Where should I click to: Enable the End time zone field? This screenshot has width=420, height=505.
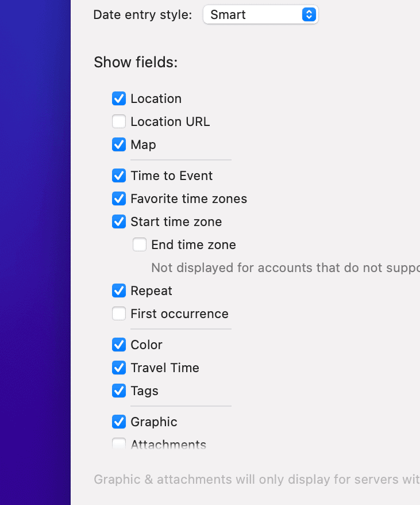tap(139, 244)
